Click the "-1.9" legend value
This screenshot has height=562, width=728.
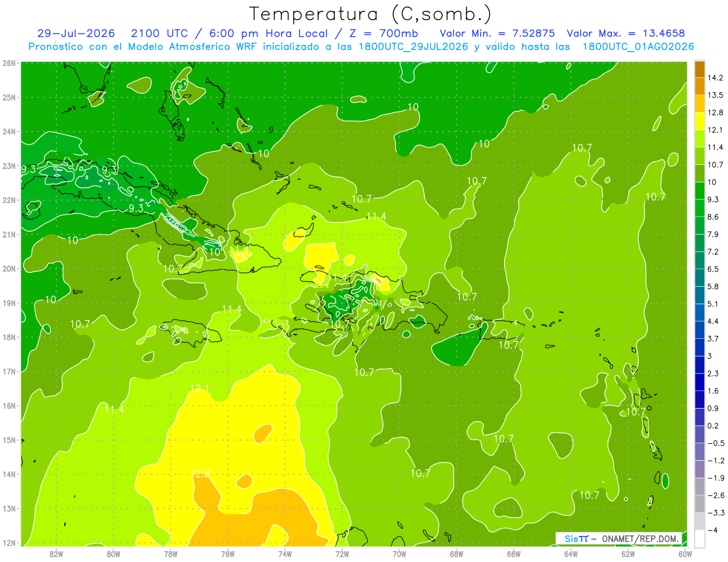point(715,478)
